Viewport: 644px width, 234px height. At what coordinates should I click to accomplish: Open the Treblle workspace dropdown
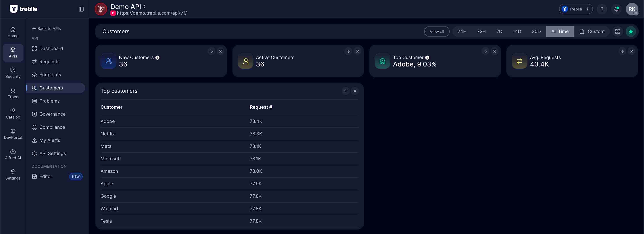(x=575, y=9)
